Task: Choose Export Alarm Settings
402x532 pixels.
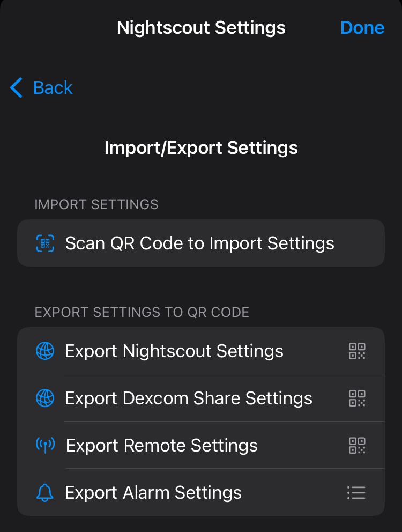Action: click(x=153, y=492)
